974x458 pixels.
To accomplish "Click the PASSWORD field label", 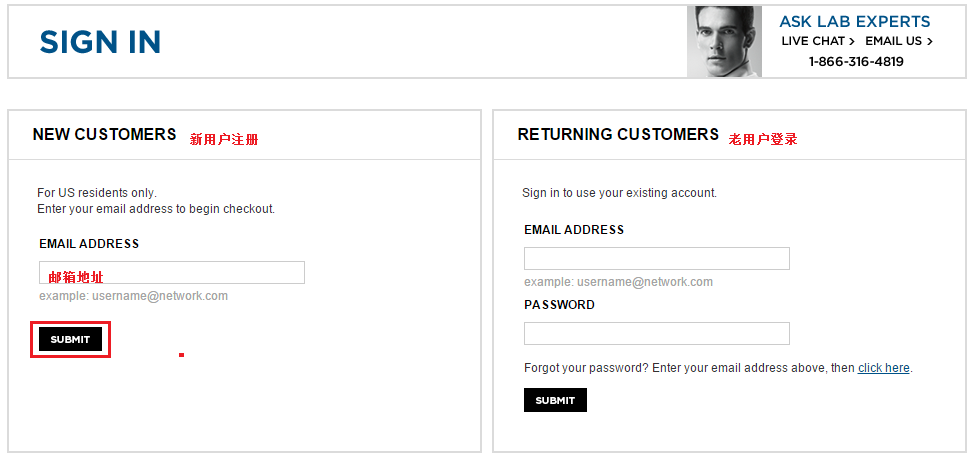I will (x=559, y=305).
